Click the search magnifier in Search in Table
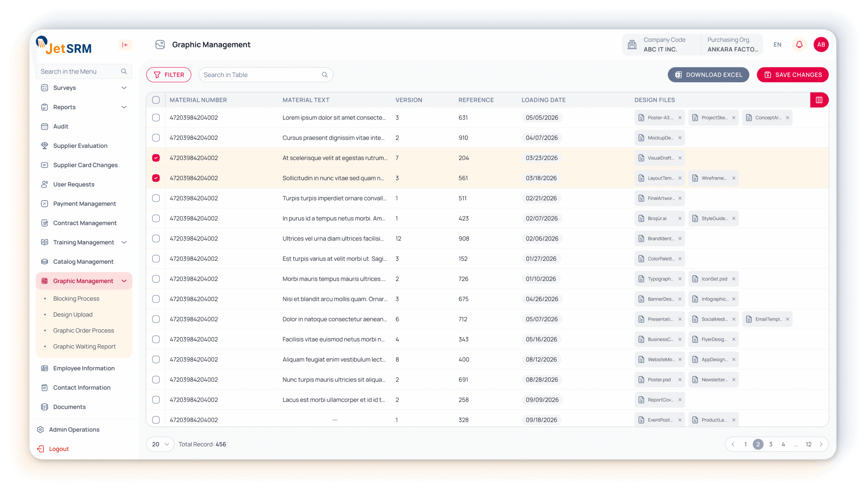 pyautogui.click(x=324, y=75)
